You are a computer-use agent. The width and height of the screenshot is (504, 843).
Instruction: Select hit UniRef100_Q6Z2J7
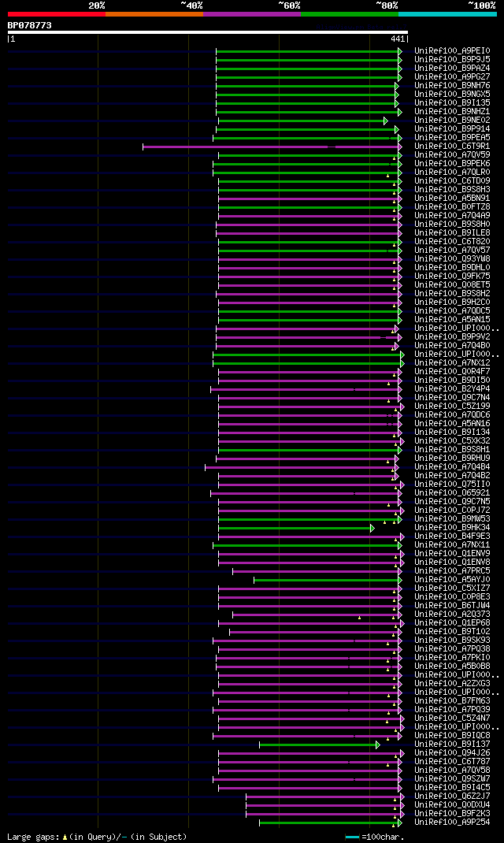point(452,797)
